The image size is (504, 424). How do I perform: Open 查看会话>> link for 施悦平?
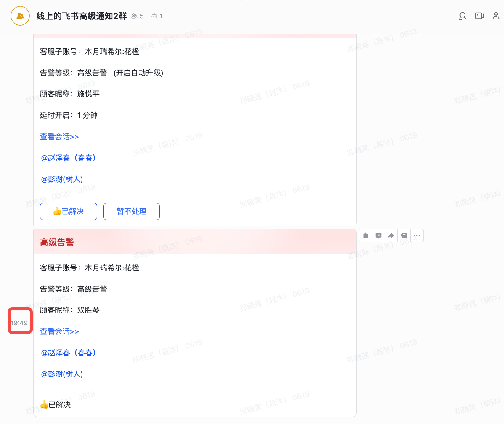(x=59, y=137)
